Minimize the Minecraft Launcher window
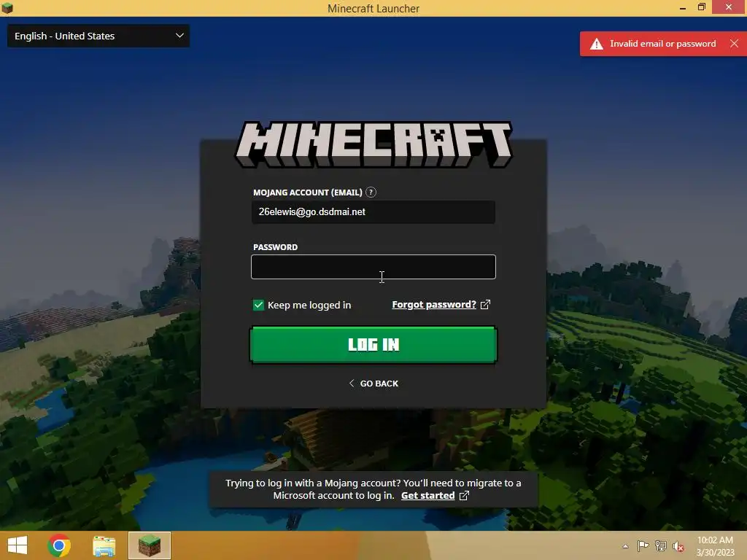The width and height of the screenshot is (747, 560). (x=683, y=7)
